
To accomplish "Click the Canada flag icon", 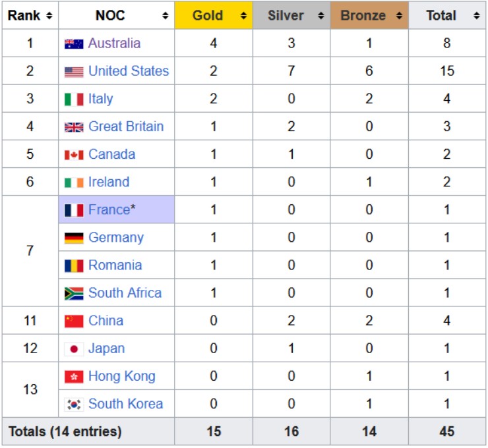I will coord(74,155).
